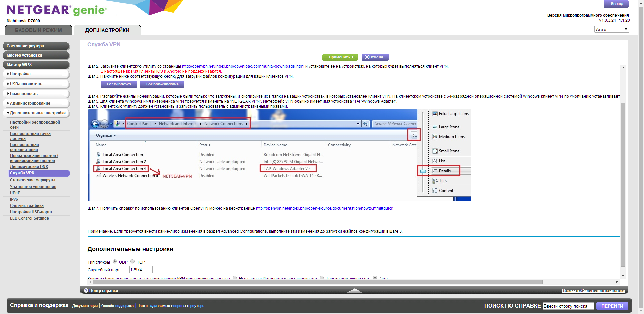Expand help center with triangle handle

point(354,291)
